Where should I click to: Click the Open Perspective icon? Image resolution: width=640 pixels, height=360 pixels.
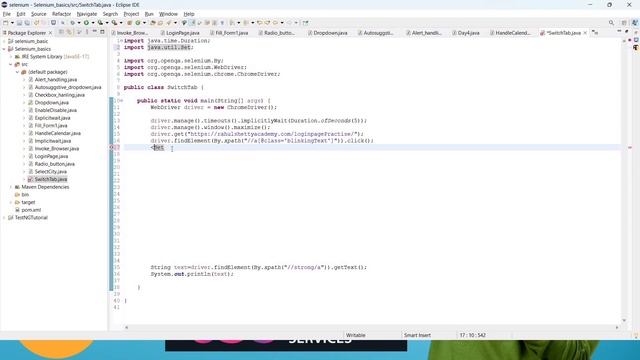624,23
